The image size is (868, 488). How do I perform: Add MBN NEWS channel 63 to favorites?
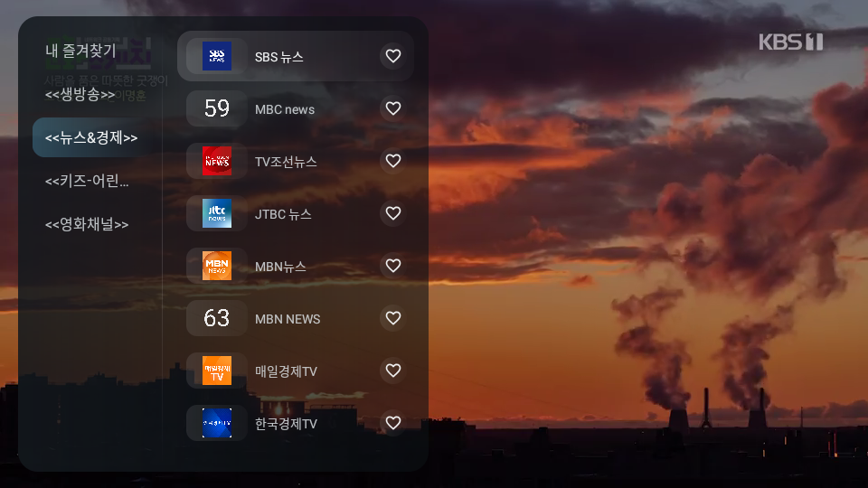pos(393,318)
